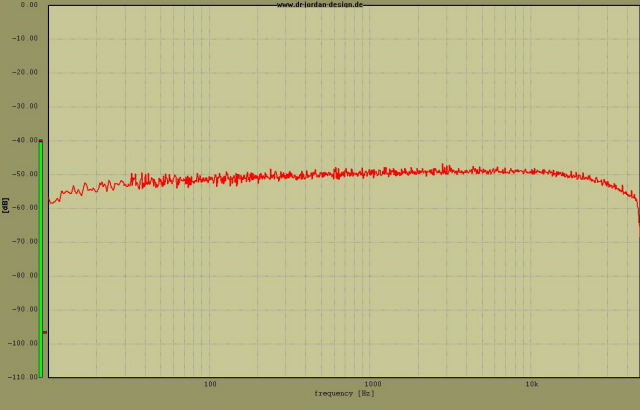Click the red curve's start at far left
The width and height of the screenshot is (640, 410).
(51, 202)
